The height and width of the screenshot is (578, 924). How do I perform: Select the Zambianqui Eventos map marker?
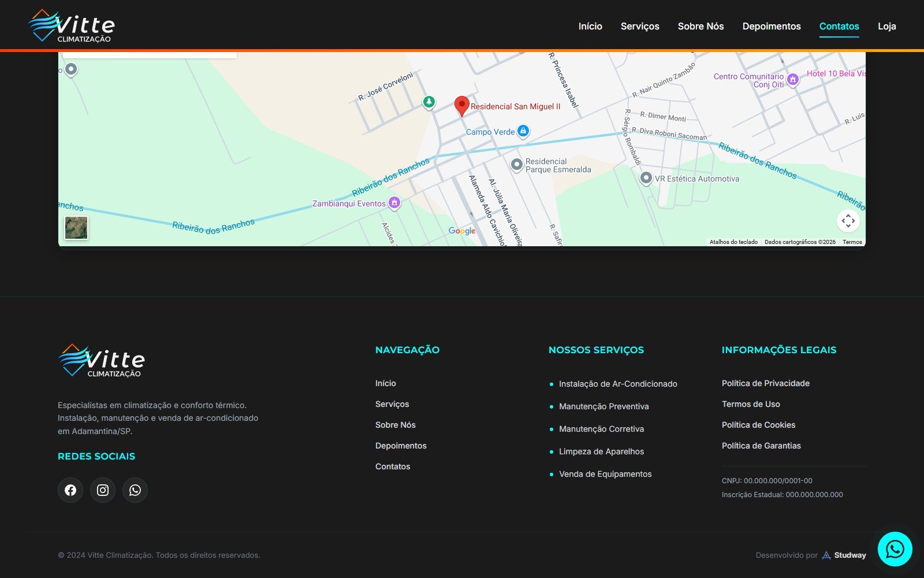tap(394, 203)
